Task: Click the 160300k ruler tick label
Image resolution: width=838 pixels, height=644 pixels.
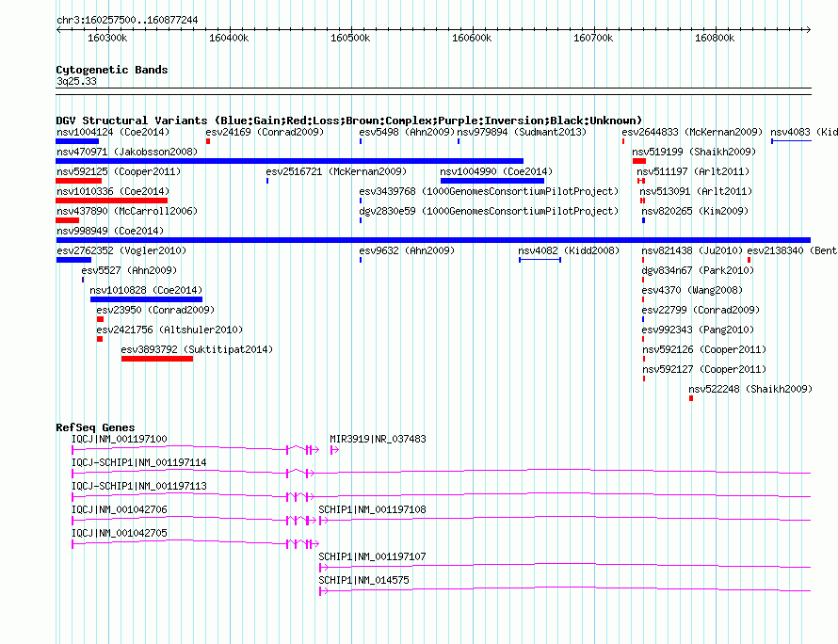Action: tap(107, 38)
